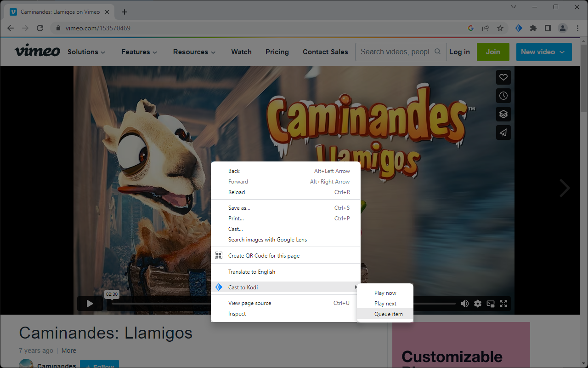Screen dimensions: 588x368
Task: Add video to collections
Action: 503,114
